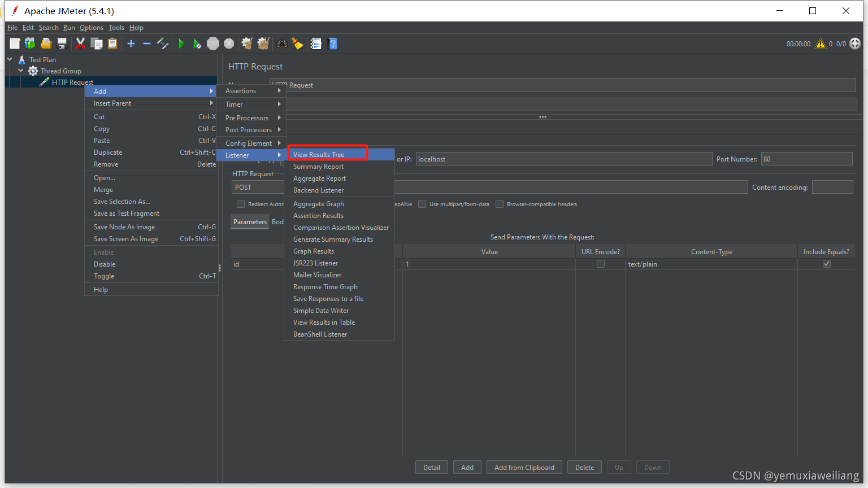The height and width of the screenshot is (488, 868).
Task: Expand the Insert Parent submenu
Action: click(151, 103)
